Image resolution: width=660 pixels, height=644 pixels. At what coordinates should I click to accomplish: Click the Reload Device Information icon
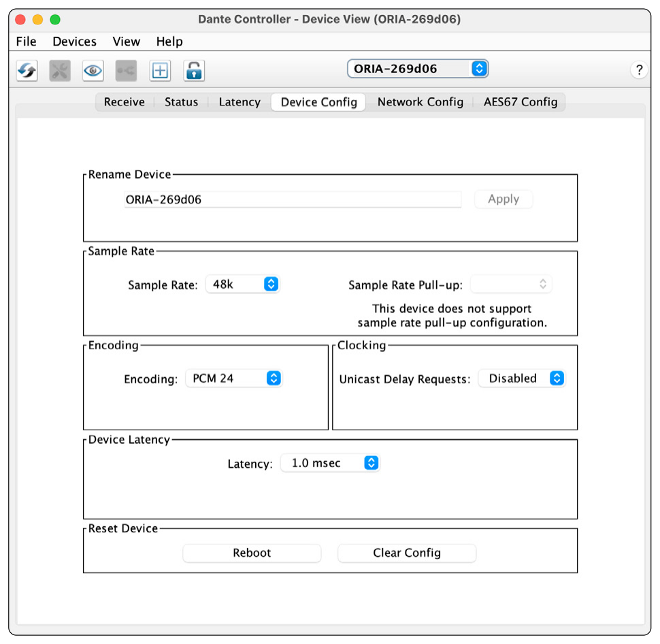27,70
